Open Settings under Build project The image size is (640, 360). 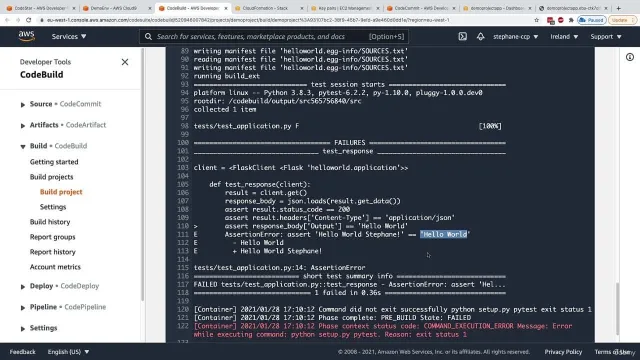pos(53,207)
